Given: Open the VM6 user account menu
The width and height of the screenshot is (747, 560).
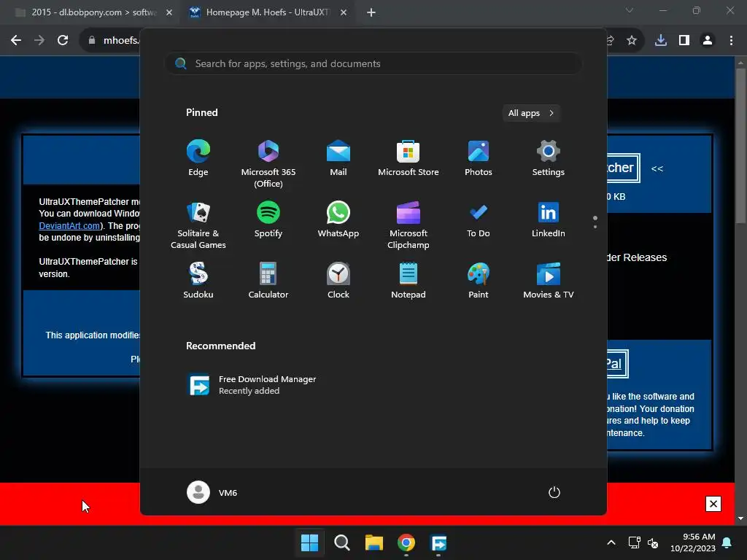Looking at the screenshot, I should (x=212, y=492).
